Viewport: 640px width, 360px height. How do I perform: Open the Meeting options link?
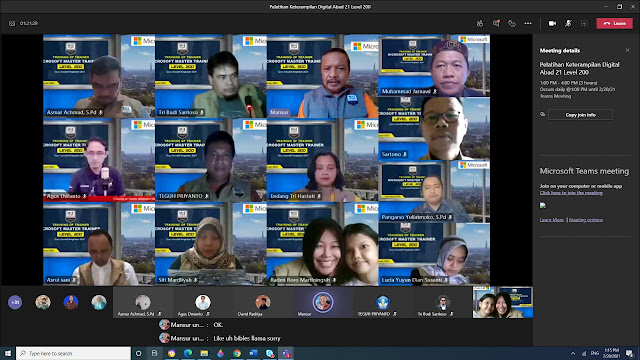coord(586,220)
